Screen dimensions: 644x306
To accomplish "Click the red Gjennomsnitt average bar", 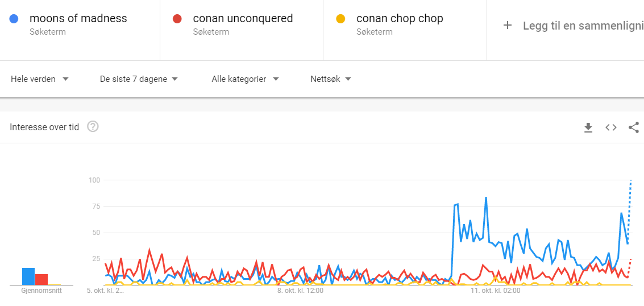I will (41, 279).
